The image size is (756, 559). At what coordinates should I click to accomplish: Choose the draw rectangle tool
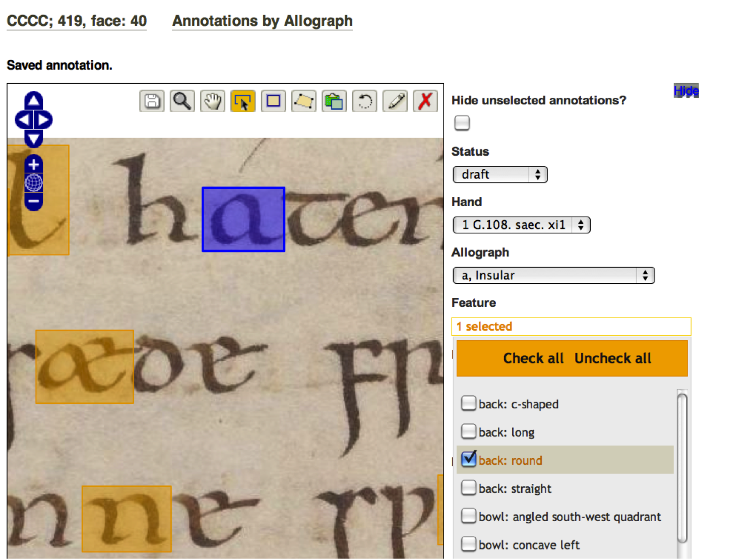(274, 101)
